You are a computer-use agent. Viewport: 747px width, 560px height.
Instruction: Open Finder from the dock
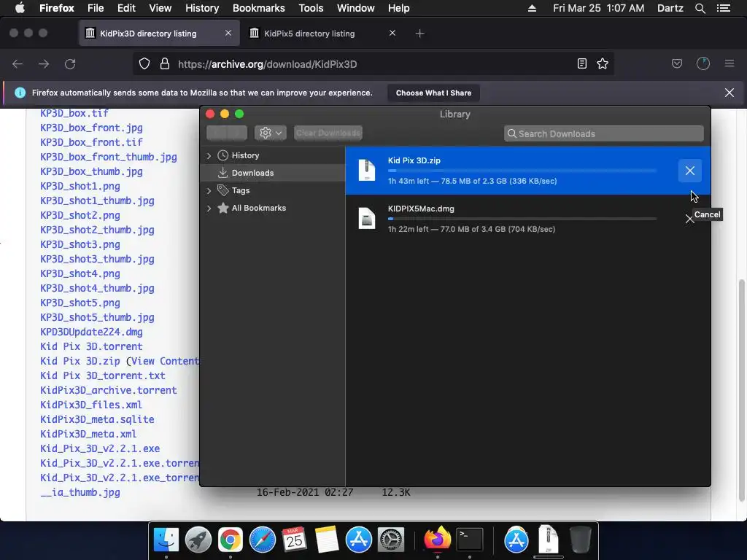166,540
